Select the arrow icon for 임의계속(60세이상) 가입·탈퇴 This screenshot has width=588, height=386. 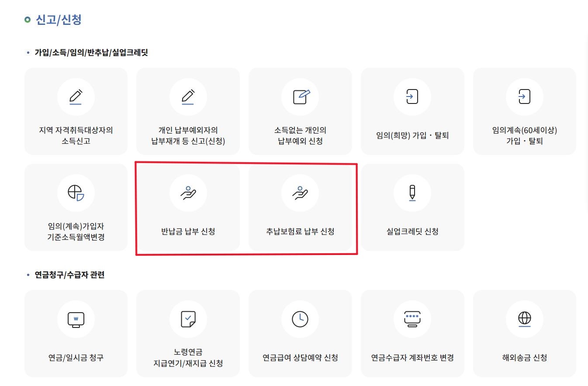[524, 97]
